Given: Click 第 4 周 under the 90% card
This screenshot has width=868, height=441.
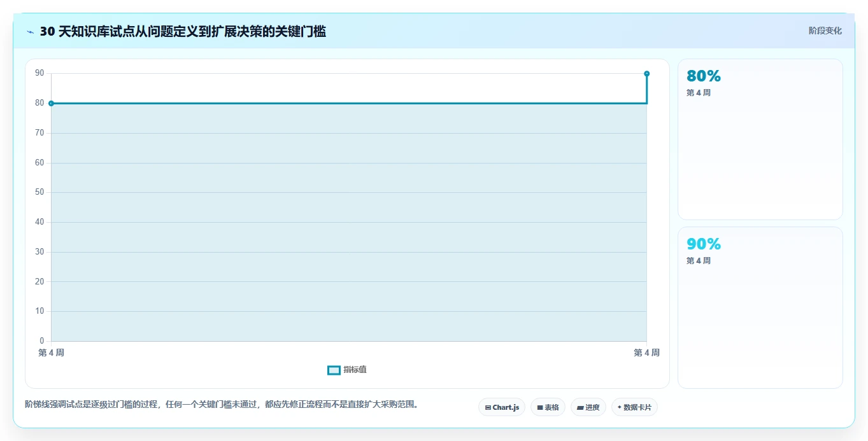Looking at the screenshot, I should (x=699, y=261).
